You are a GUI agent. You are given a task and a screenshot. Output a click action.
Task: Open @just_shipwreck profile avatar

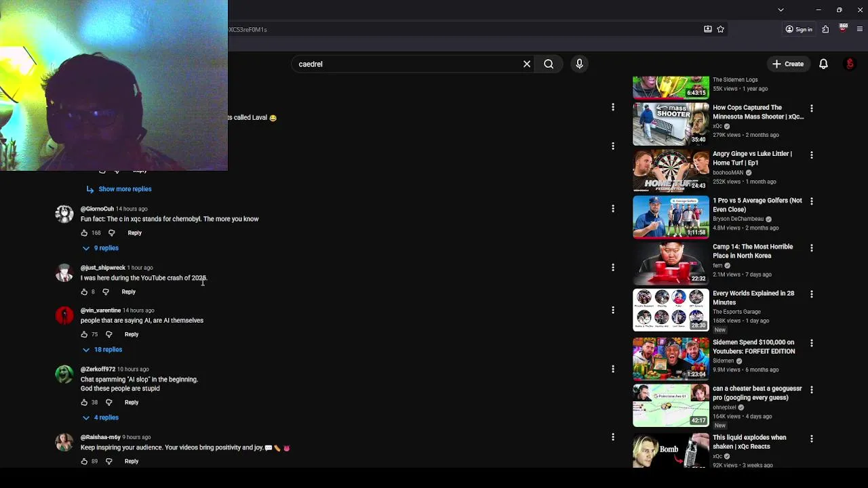click(x=64, y=273)
